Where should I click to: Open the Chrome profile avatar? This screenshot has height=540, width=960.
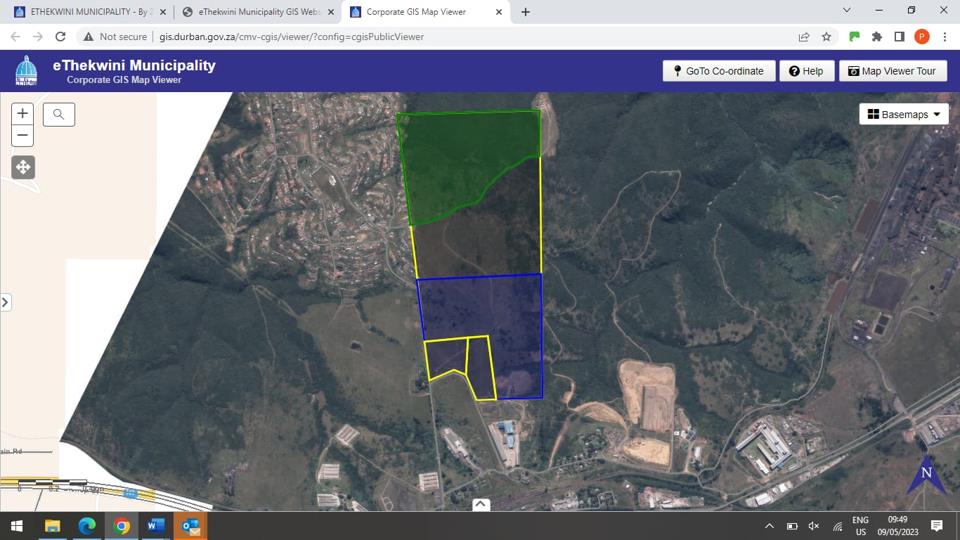coord(922,37)
